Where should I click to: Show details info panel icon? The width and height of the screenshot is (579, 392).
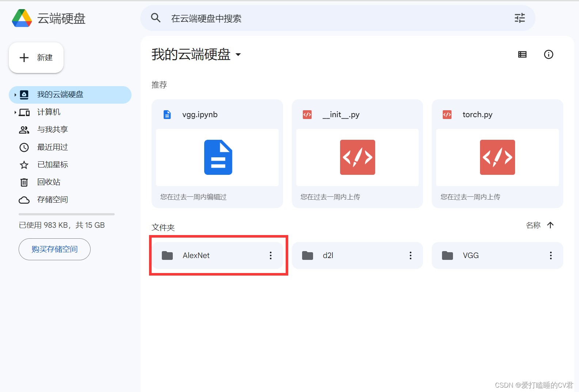point(548,54)
